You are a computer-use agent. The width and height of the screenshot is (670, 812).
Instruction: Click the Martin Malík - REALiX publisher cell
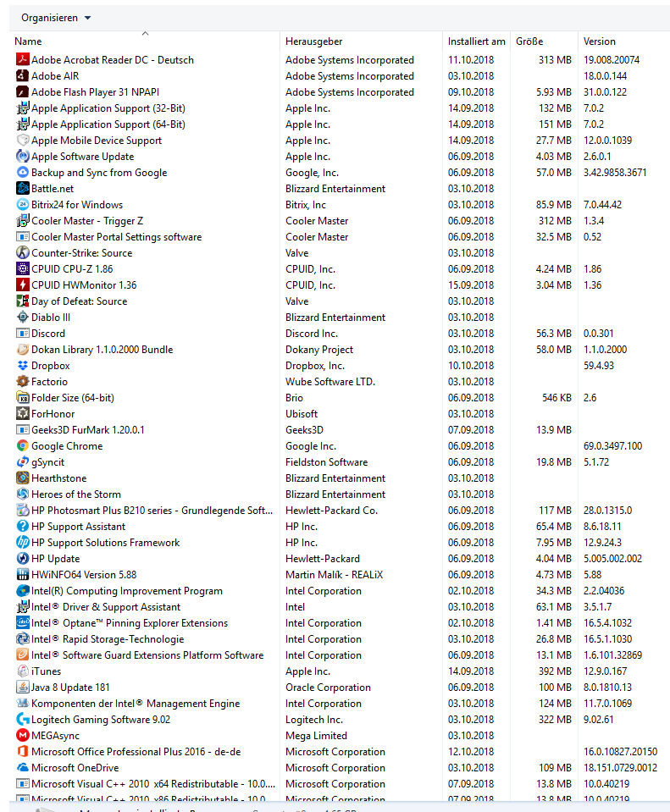tap(334, 574)
